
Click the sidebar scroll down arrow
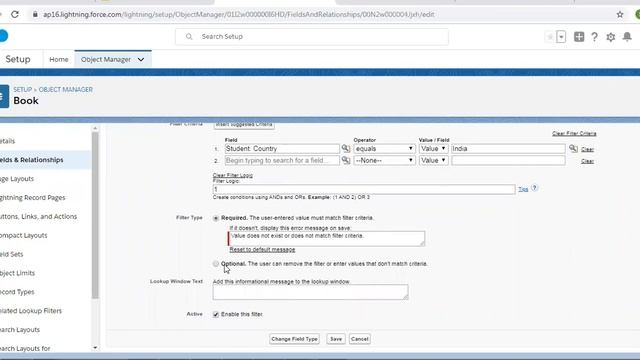point(95,348)
